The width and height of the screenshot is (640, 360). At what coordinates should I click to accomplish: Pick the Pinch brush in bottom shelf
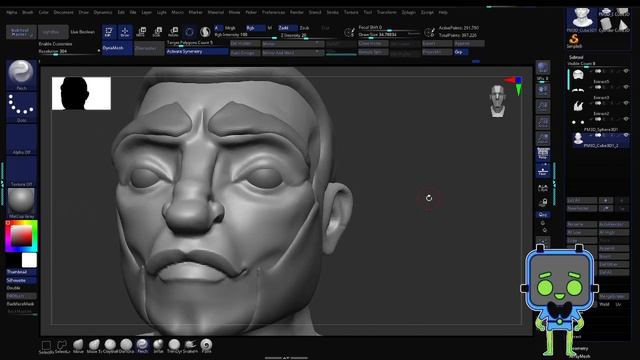click(x=142, y=346)
